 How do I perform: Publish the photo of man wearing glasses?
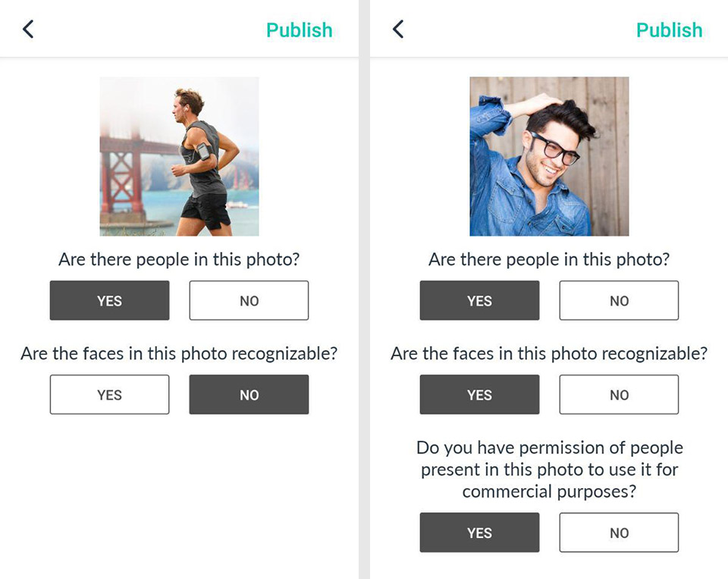669,30
